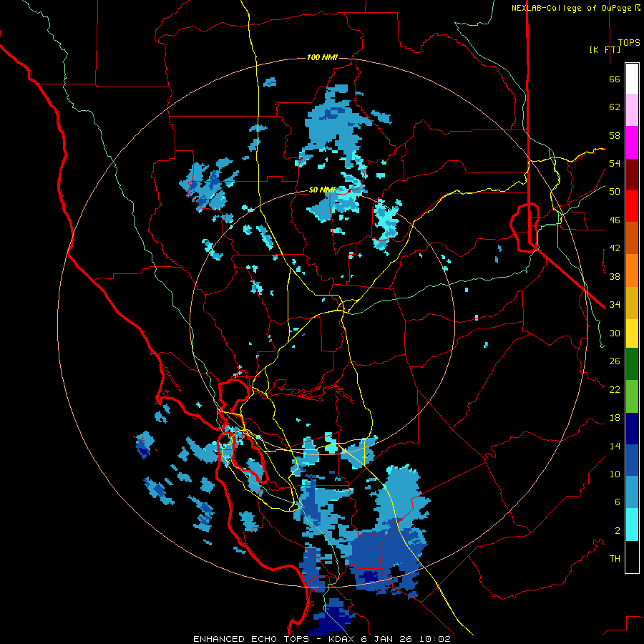Click the "100 NMI" range ring label
The height and width of the screenshot is (644, 644).
point(322,57)
